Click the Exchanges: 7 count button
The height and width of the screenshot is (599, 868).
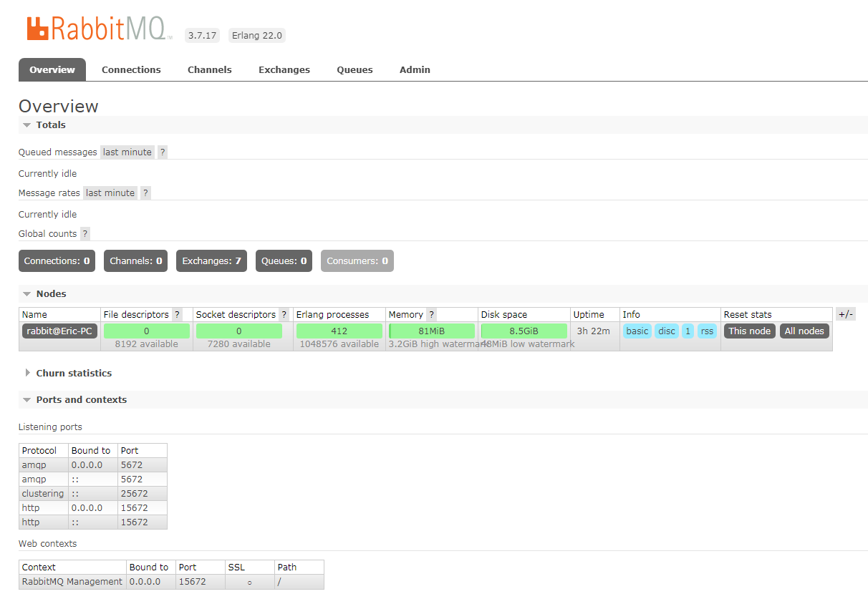[x=212, y=261]
